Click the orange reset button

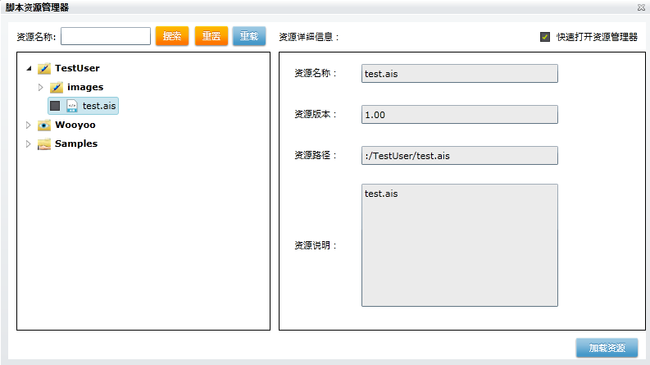(211, 36)
